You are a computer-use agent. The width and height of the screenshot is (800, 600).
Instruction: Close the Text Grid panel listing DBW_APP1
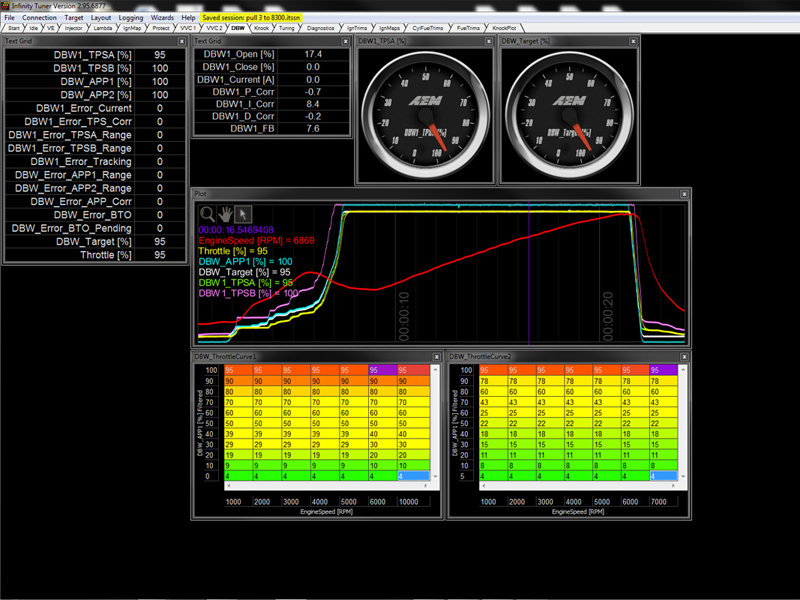[x=182, y=41]
